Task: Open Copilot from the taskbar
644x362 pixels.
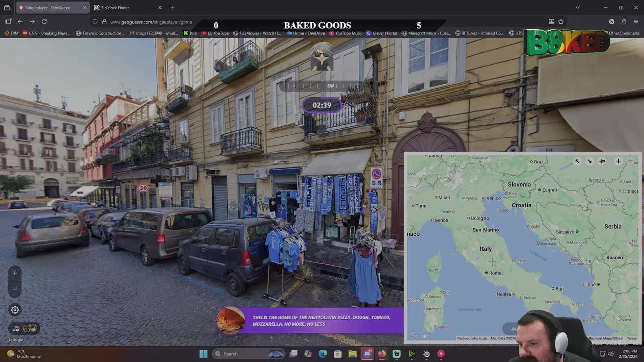Action: (x=308, y=354)
